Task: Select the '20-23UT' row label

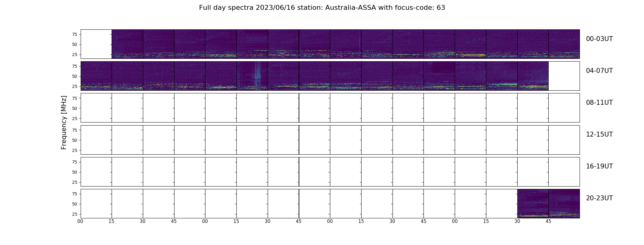Action: tap(599, 198)
